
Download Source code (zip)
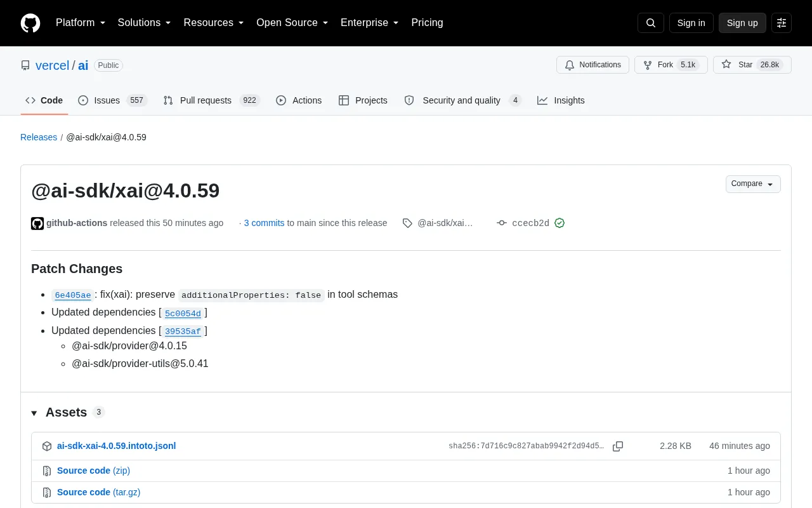93,471
